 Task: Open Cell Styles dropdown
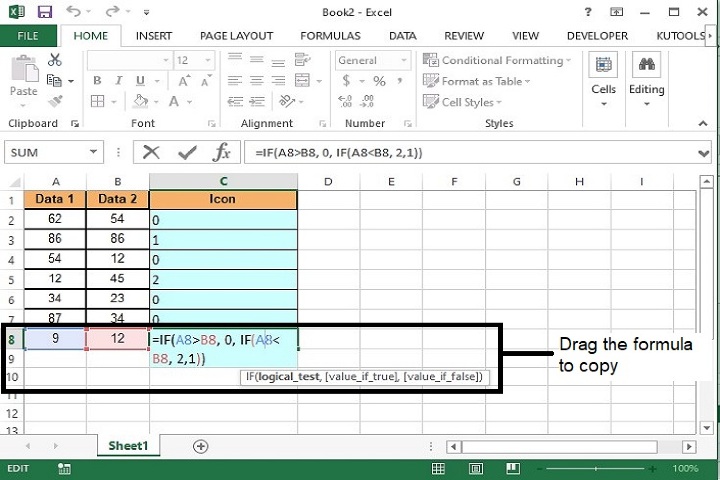pos(462,102)
